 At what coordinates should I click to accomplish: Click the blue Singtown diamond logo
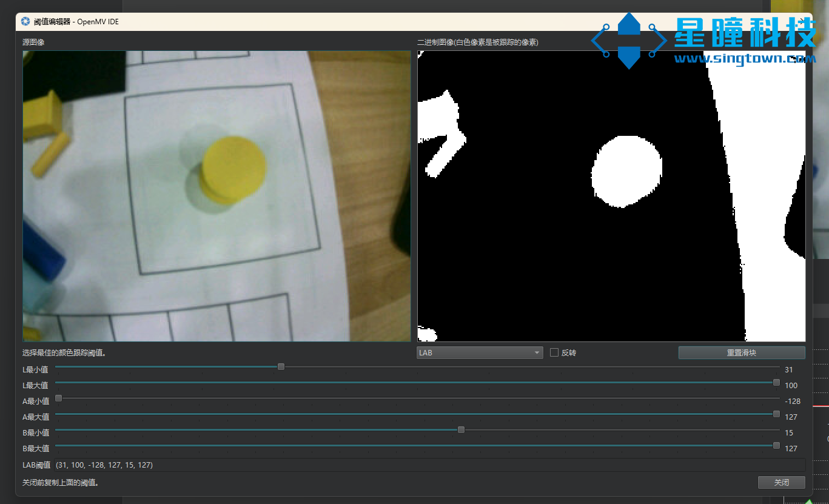coord(629,41)
